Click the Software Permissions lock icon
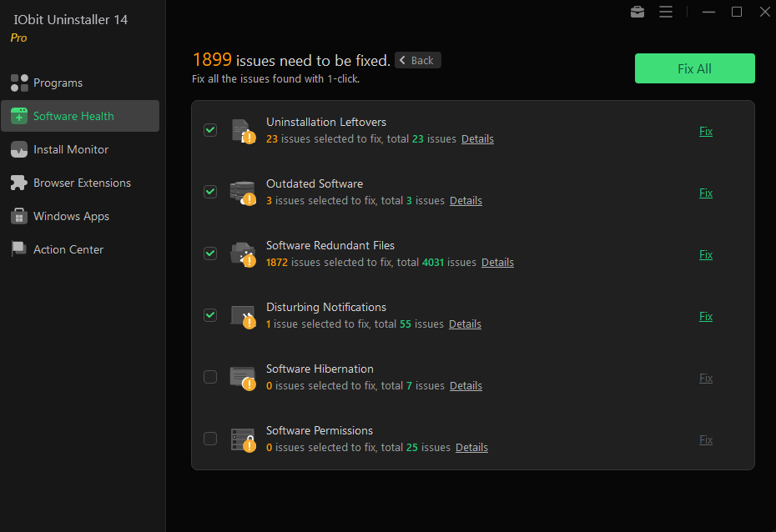776x532 pixels. [x=243, y=440]
